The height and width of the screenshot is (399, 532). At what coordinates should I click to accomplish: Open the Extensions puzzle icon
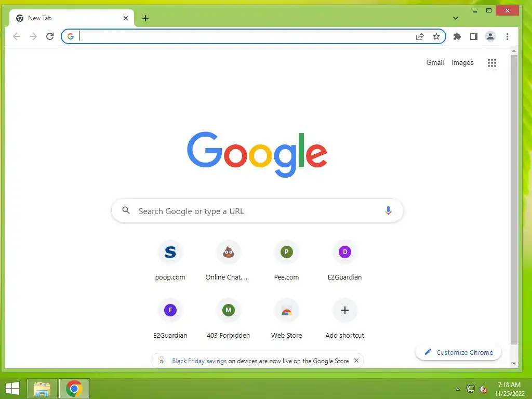457,36
